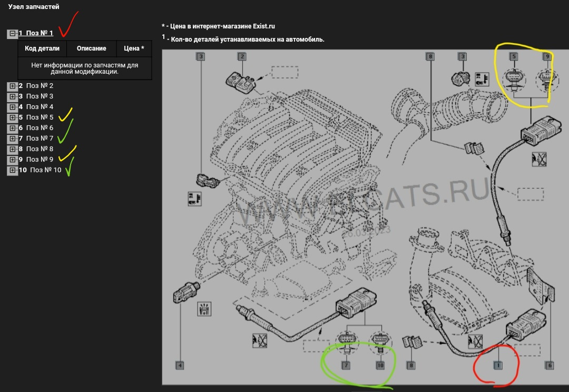Collapse the expanded Поз № 1 node
This screenshot has height=392, width=569.
coord(12,34)
